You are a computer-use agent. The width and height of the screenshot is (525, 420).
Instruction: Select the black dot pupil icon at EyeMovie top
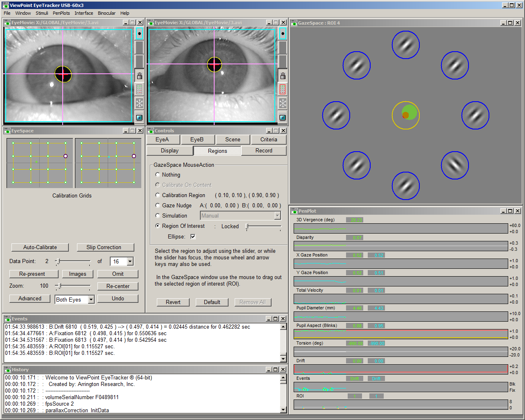tap(139, 33)
